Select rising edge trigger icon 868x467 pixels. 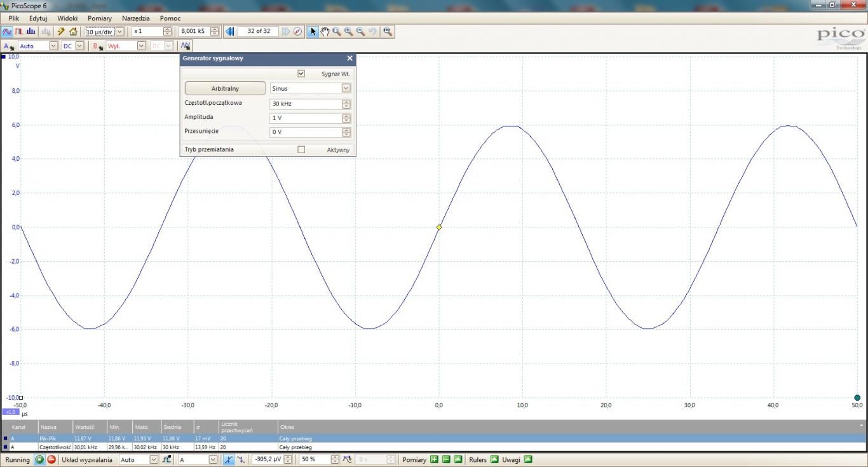click(x=228, y=459)
